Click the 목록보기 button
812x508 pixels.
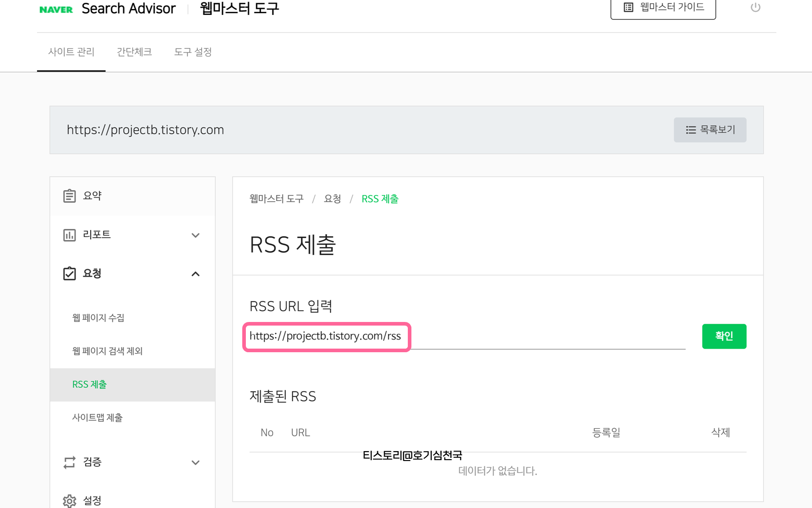point(710,130)
